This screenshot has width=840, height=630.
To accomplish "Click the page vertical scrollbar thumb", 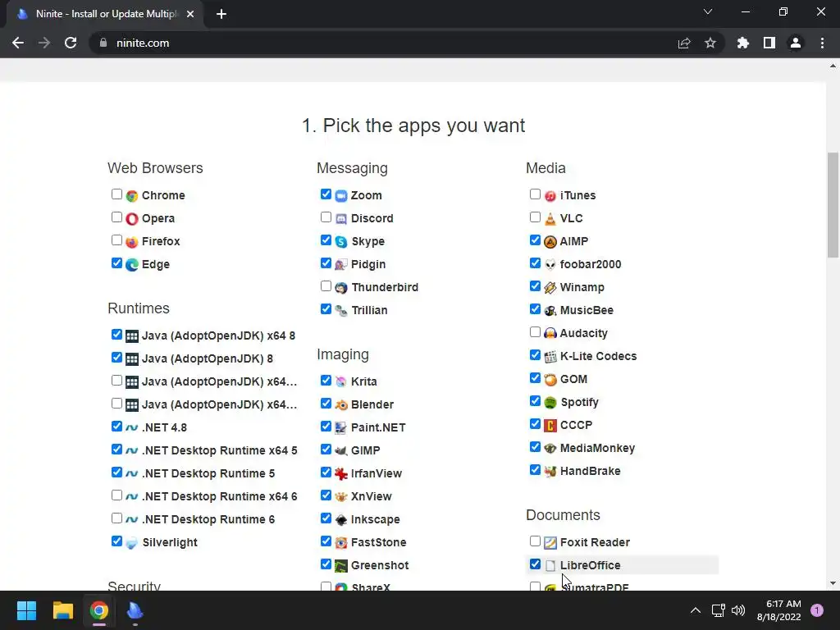I will [833, 205].
